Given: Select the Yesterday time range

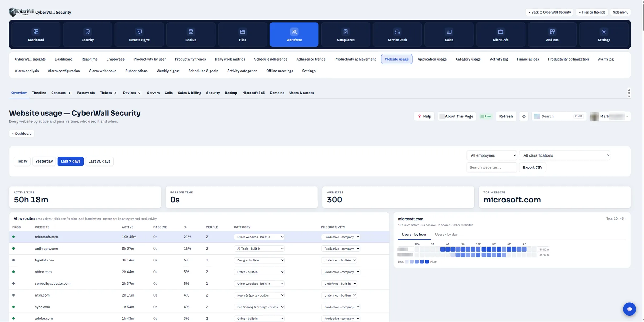Looking at the screenshot, I should coord(44,161).
